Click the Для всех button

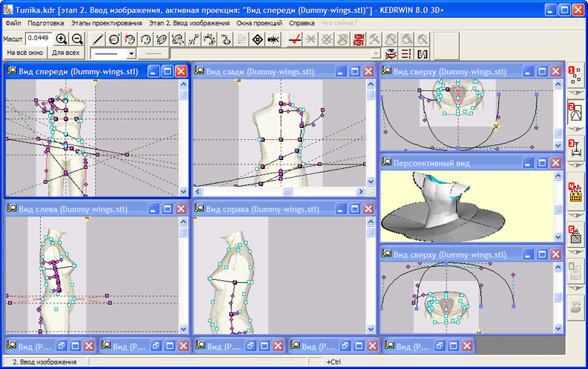66,54
